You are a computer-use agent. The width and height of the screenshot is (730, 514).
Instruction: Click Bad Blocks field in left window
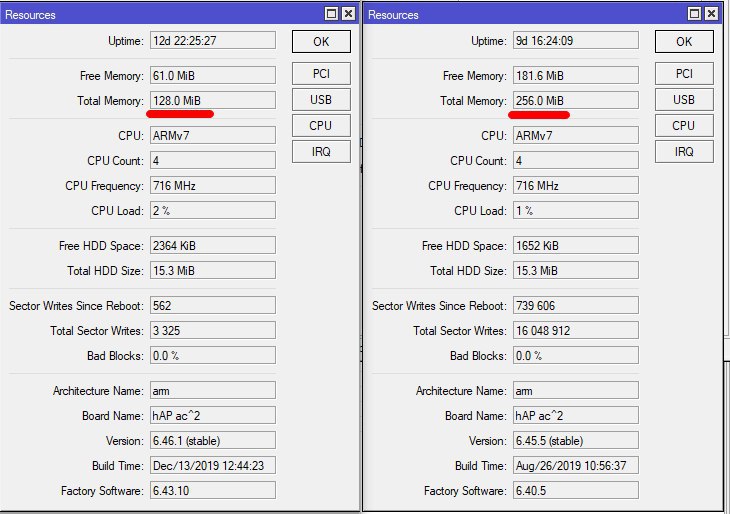(213, 356)
